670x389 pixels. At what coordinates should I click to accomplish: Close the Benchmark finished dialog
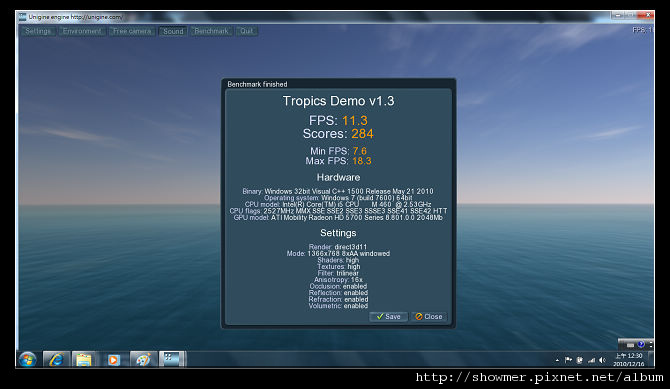click(429, 317)
